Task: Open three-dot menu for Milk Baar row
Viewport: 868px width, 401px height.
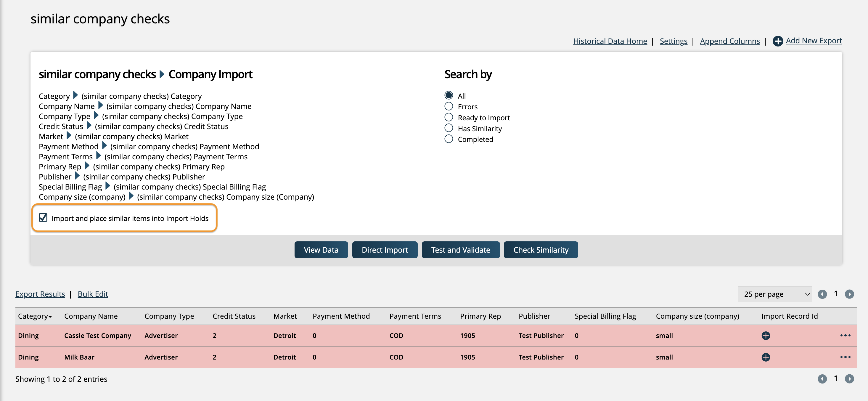Action: click(x=845, y=357)
